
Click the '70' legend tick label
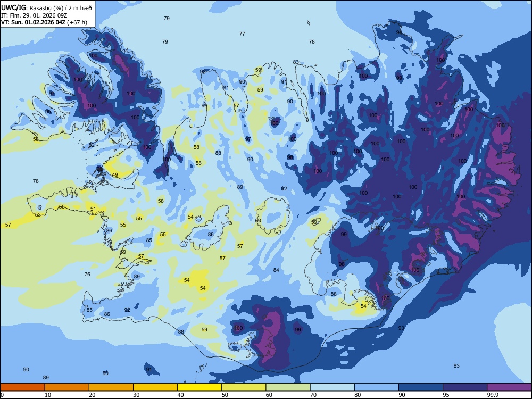tap(313, 395)
